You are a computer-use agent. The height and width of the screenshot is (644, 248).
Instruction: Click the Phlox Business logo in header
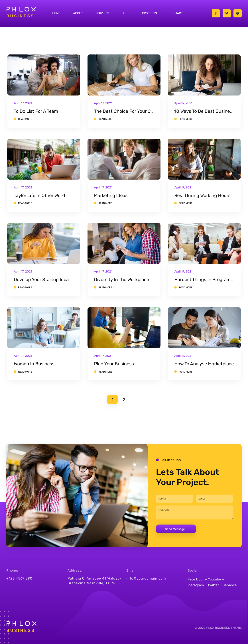tap(21, 12)
